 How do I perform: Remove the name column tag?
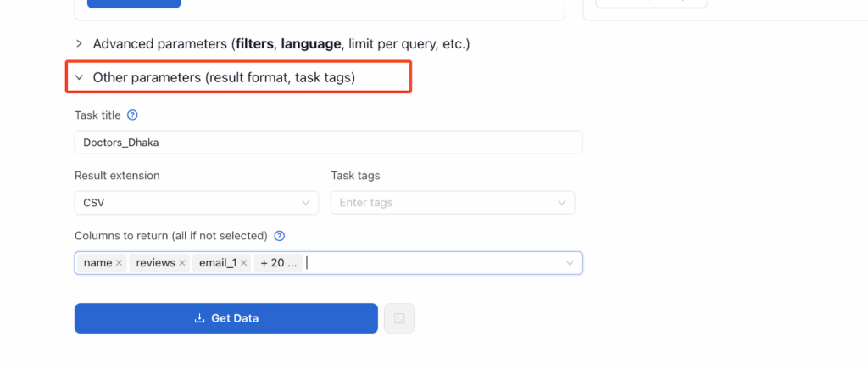(x=119, y=263)
